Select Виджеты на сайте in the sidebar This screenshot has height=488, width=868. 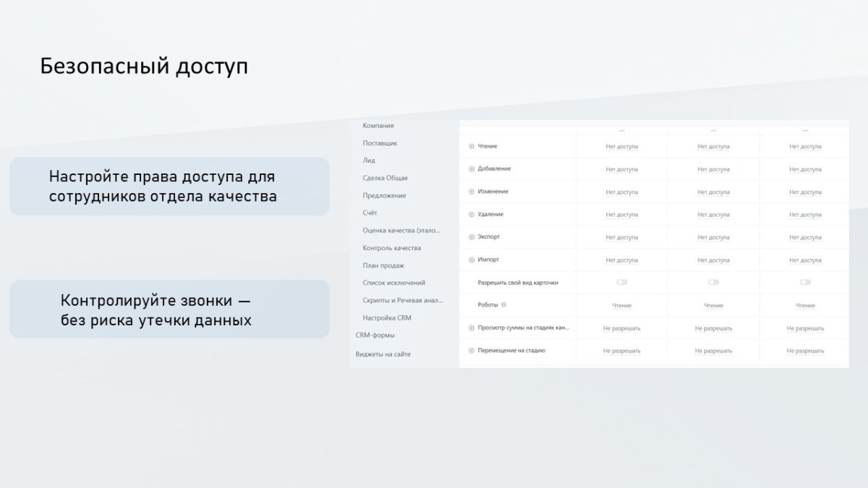382,353
